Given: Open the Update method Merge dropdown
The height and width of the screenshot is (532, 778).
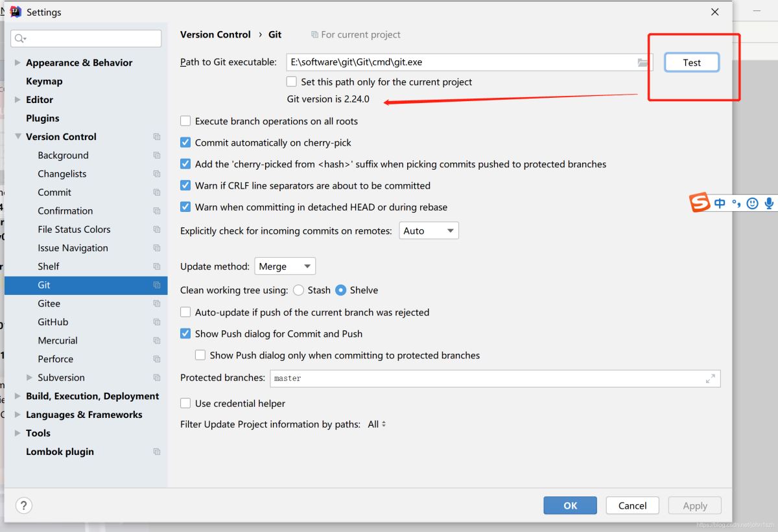Looking at the screenshot, I should (x=285, y=266).
